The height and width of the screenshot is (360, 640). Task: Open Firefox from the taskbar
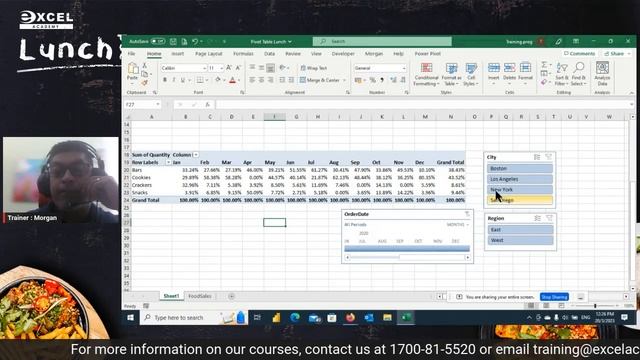pos(350,318)
